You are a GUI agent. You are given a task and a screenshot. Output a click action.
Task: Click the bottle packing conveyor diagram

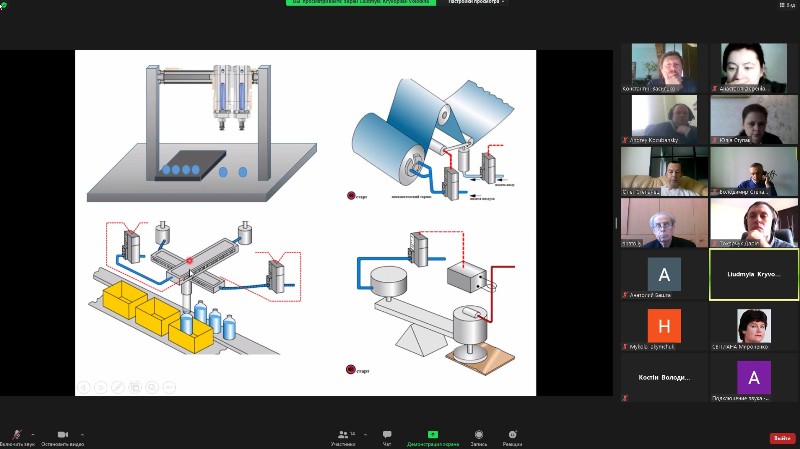point(196,287)
